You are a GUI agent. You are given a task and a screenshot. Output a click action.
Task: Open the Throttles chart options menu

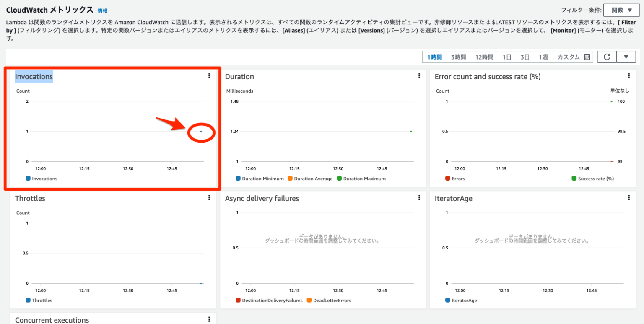209,198
